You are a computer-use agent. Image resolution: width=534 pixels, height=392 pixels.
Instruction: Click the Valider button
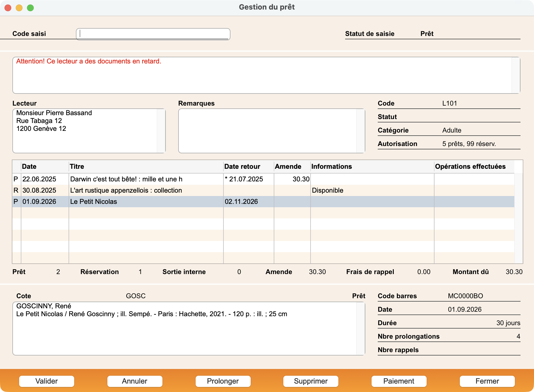[47, 381]
